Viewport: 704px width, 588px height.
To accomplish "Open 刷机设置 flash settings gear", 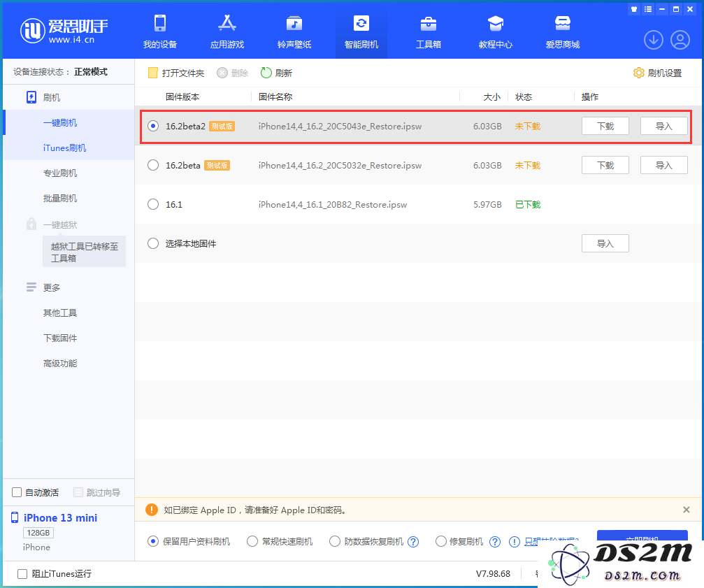I will click(x=657, y=73).
